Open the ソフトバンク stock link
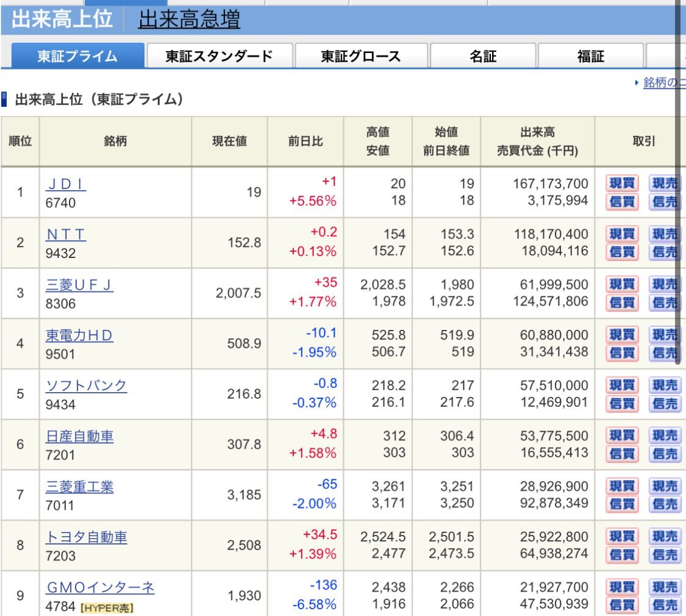The image size is (686, 616). click(x=86, y=386)
